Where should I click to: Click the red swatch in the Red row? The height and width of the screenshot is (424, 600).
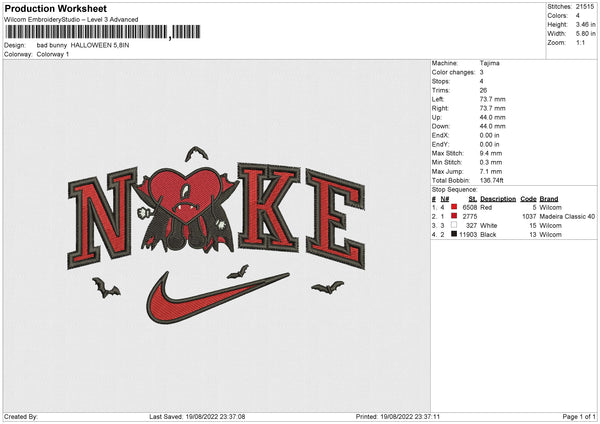[x=454, y=207]
